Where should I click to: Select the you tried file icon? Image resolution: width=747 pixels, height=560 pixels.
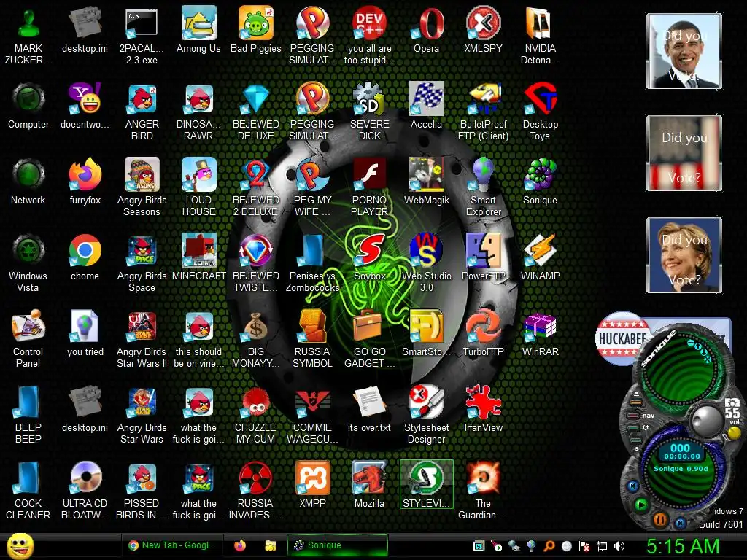click(85, 333)
